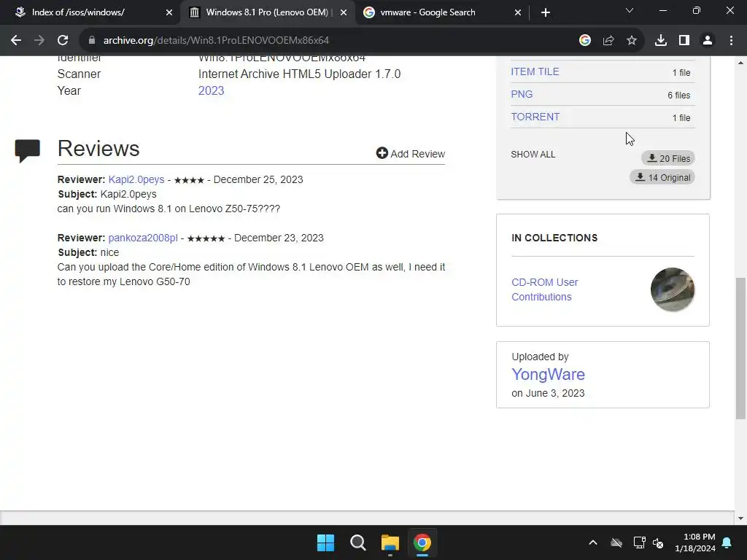The image size is (747, 560).
Task: Click the scrollbar down arrow
Action: pos(740,518)
